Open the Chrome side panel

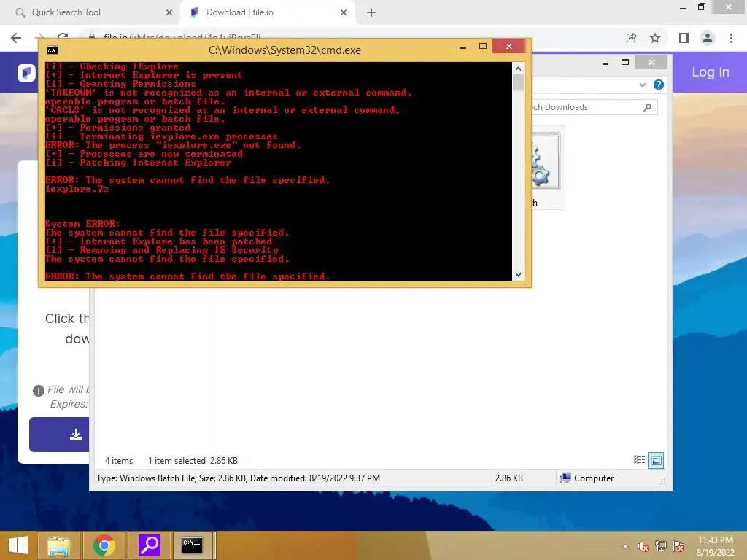(x=684, y=38)
